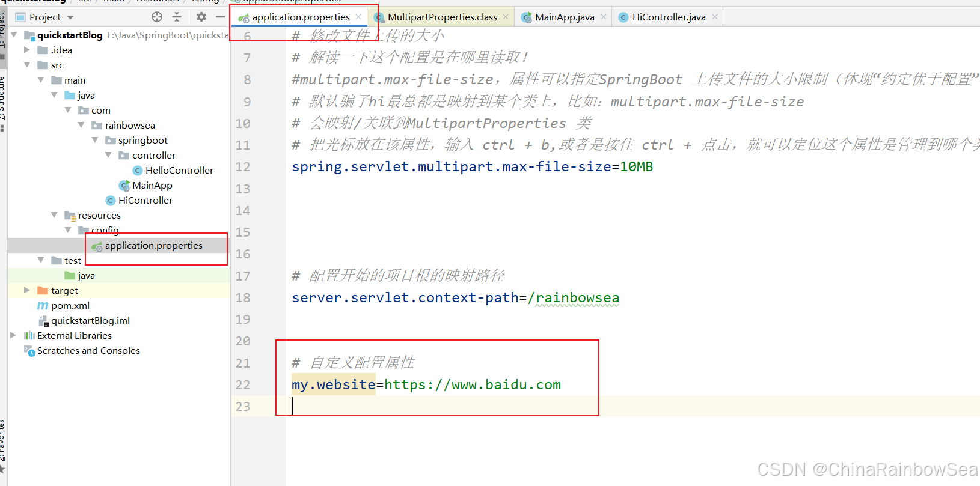Select the main folder name in tree
The width and height of the screenshot is (980, 486).
75,80
